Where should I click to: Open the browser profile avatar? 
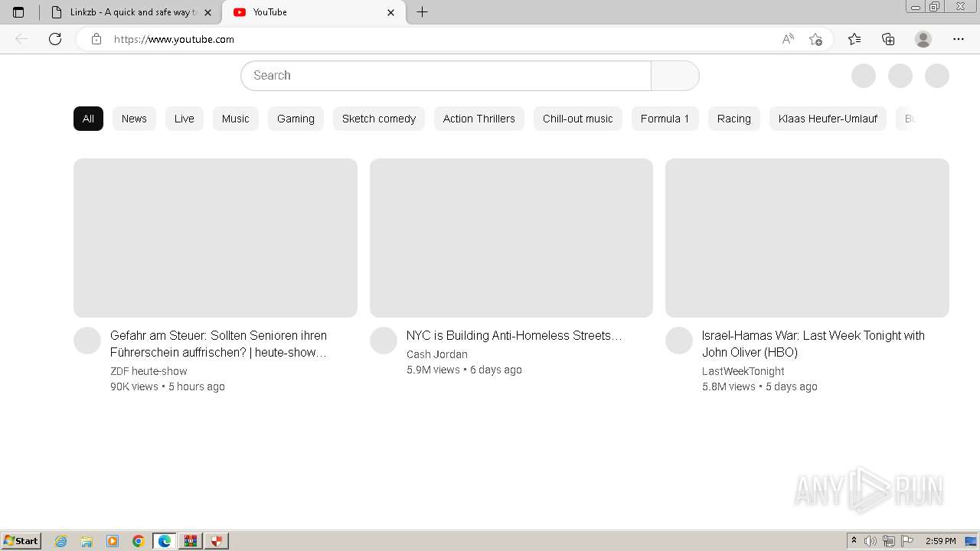[923, 39]
